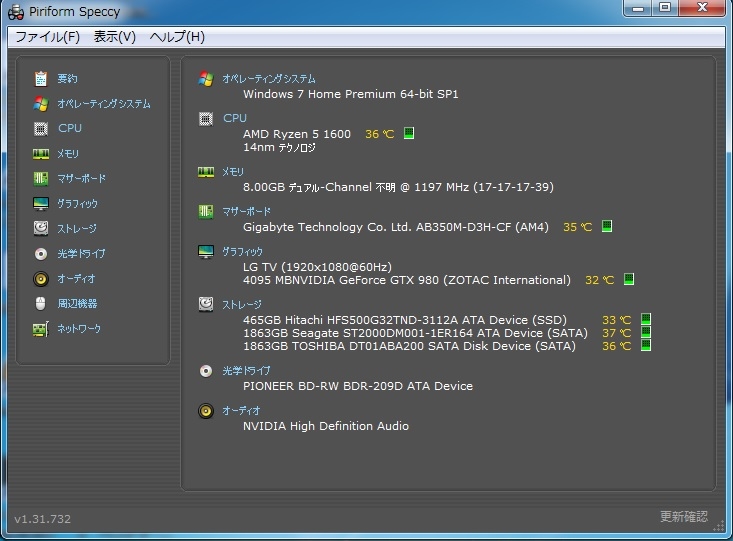Click the ストレージ disk icon in sidebar
This screenshot has height=541, width=733.
41,228
